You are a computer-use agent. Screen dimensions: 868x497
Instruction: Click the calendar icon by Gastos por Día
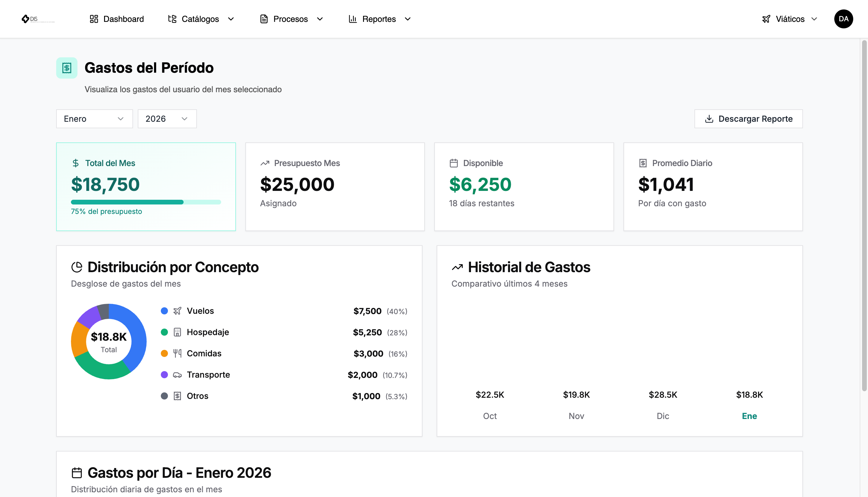(77, 473)
